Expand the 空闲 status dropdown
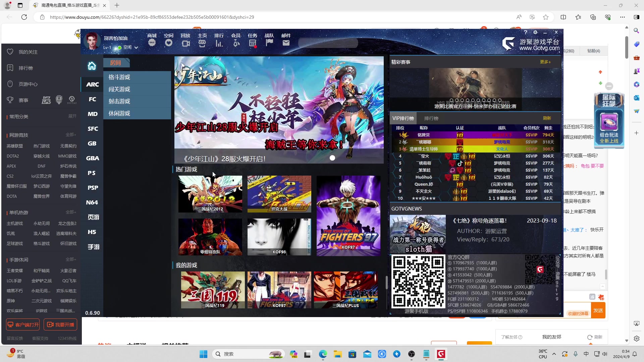644x362 pixels. pos(136,48)
